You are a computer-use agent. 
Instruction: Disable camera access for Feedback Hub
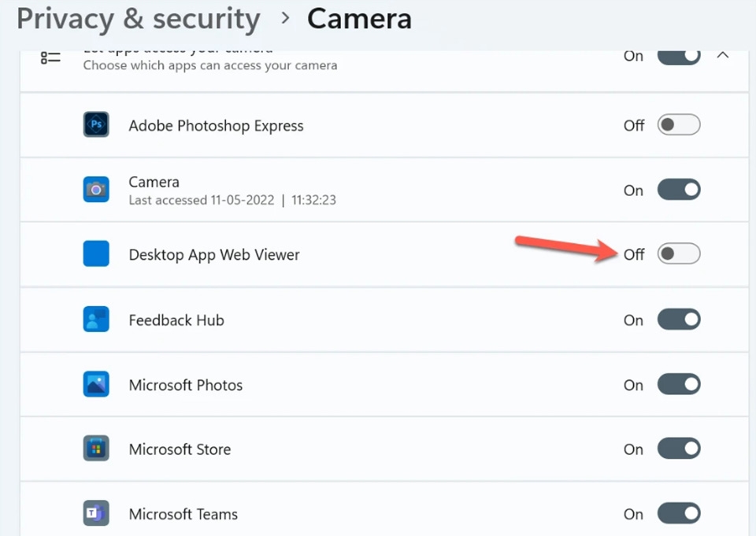(x=678, y=319)
